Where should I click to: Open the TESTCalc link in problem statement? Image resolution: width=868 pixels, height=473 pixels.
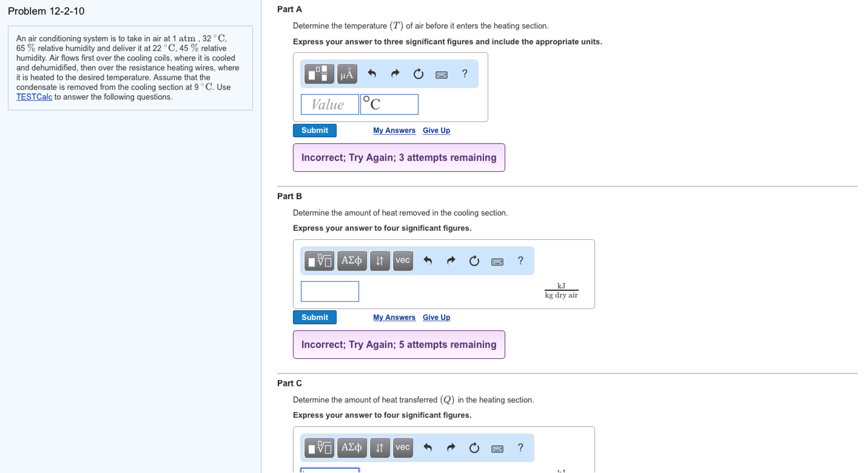click(x=34, y=97)
